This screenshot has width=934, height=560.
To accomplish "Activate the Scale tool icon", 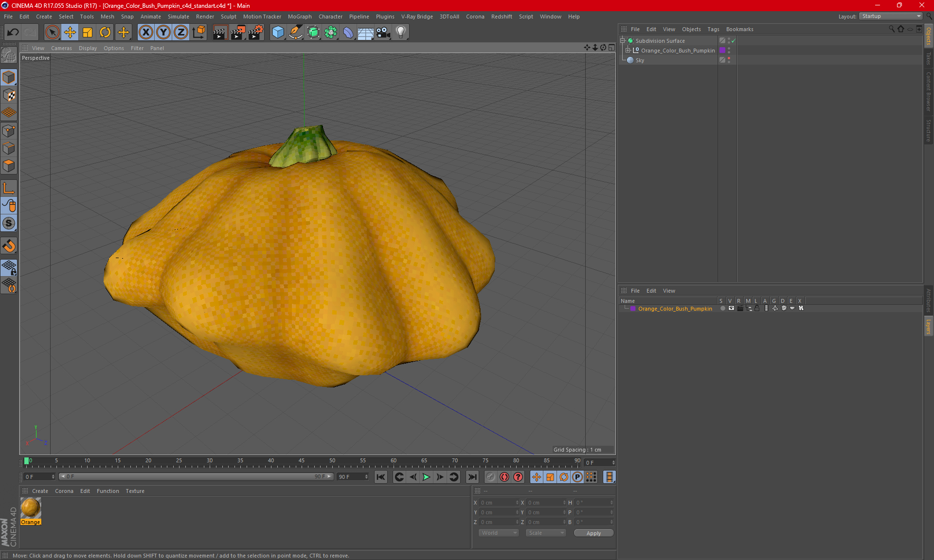I will 88,32.
